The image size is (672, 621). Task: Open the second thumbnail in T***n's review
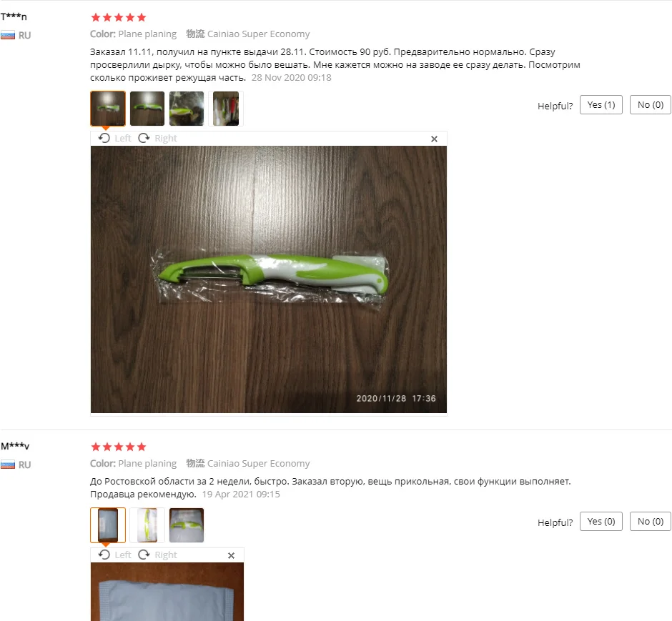point(147,109)
